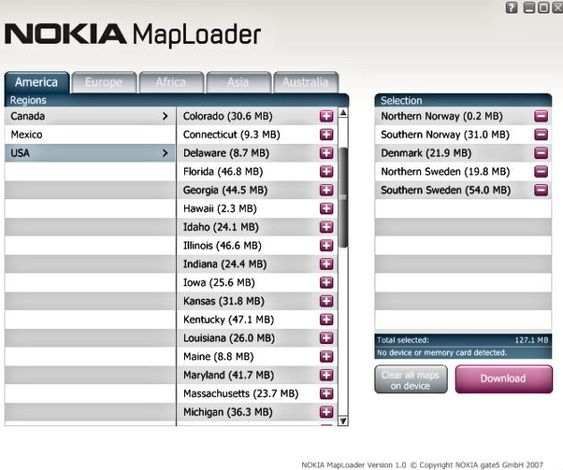Image resolution: width=563 pixels, height=470 pixels.
Task: Open the Australia tab
Action: point(306,82)
